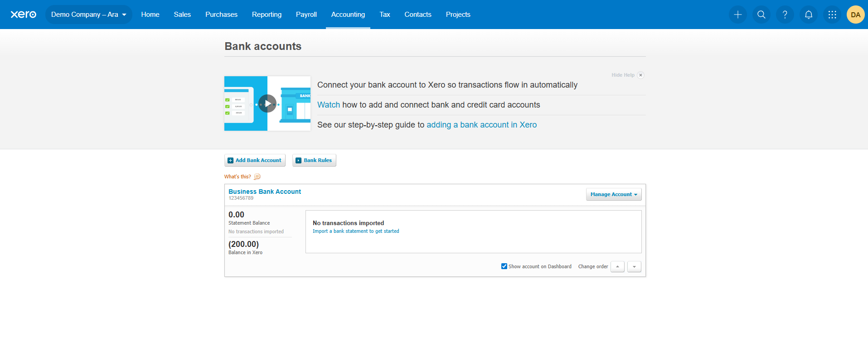Open the adding a bank account in Xero guide
The width and height of the screenshot is (868, 359).
pos(481,125)
